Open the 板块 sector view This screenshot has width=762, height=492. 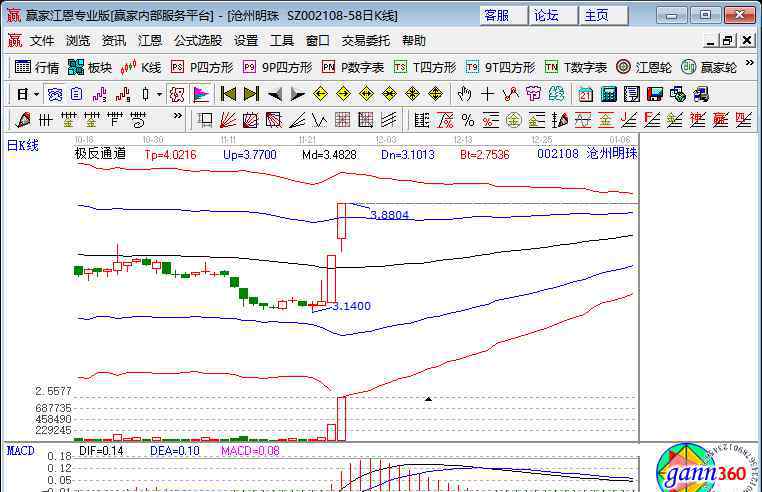tap(90, 67)
